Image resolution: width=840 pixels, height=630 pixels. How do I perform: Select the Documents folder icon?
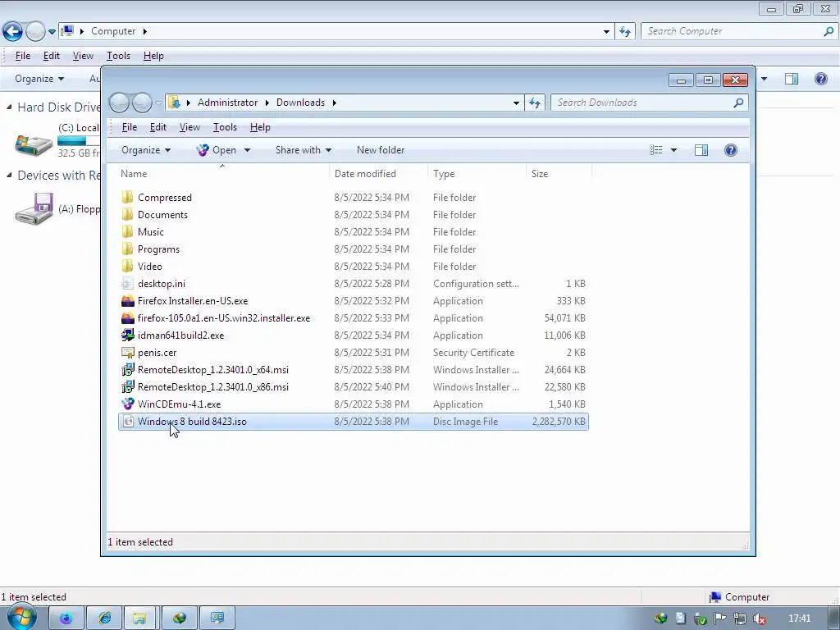point(127,214)
